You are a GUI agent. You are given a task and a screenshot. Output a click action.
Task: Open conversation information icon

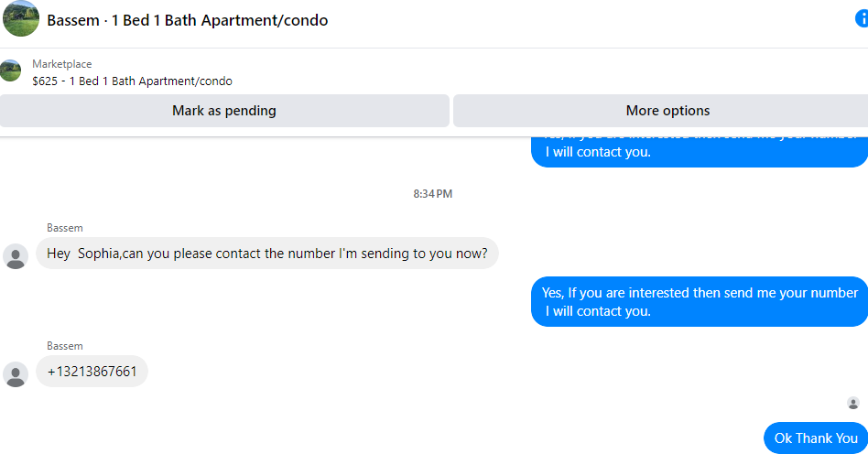(x=861, y=19)
